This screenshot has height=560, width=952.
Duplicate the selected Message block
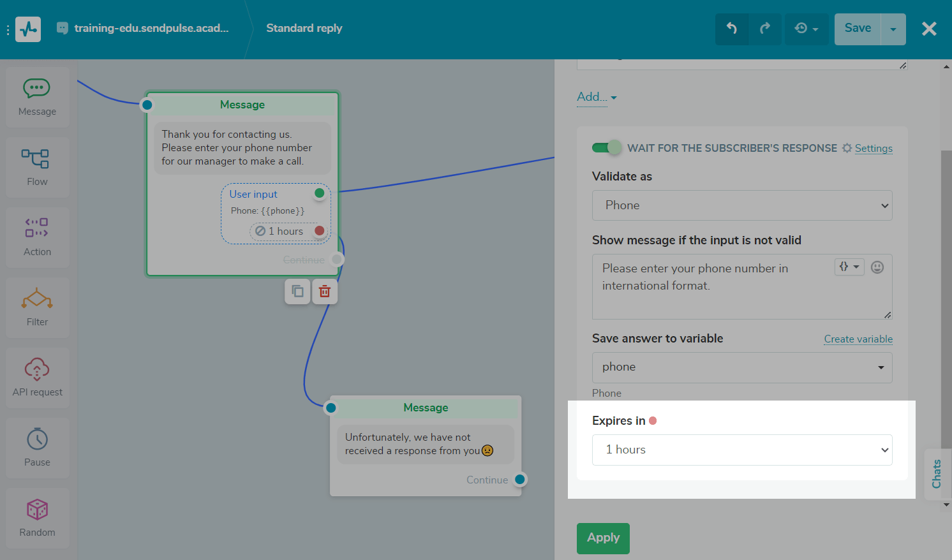click(297, 291)
